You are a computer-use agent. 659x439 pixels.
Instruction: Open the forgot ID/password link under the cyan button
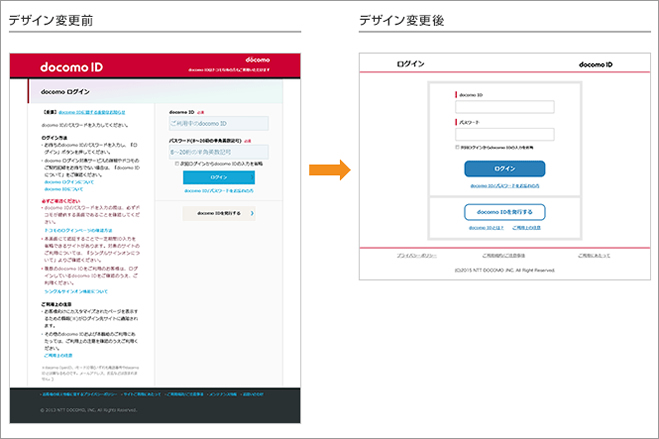[x=219, y=191]
